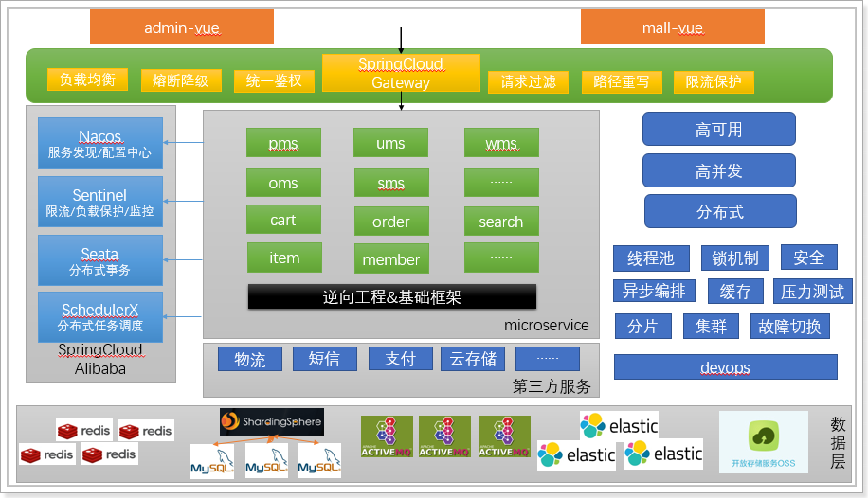Open the Nacos service discovery box

[x=99, y=145]
